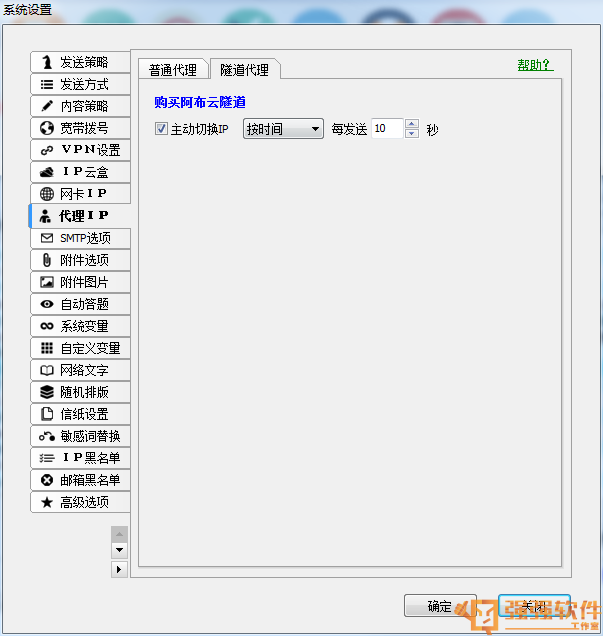The image size is (603, 636).
Task: Click the crossed circle icon for 邮箱黑名单
Action: 47,480
